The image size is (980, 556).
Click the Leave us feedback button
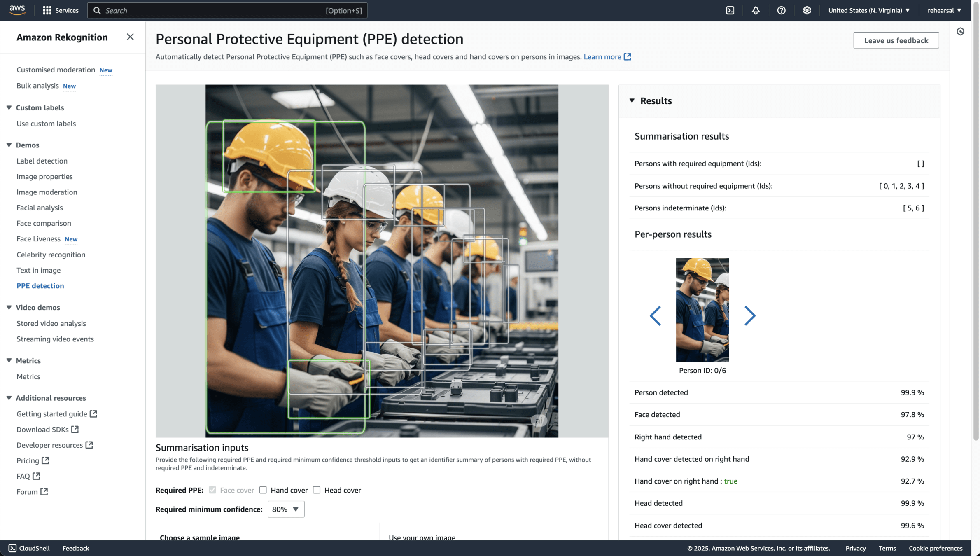tap(896, 40)
